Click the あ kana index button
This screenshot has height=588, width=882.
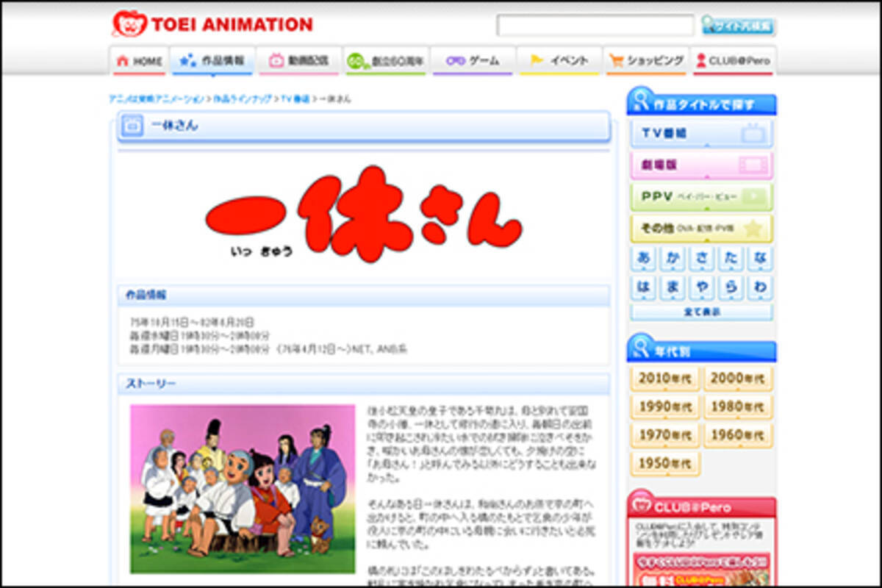[642, 259]
